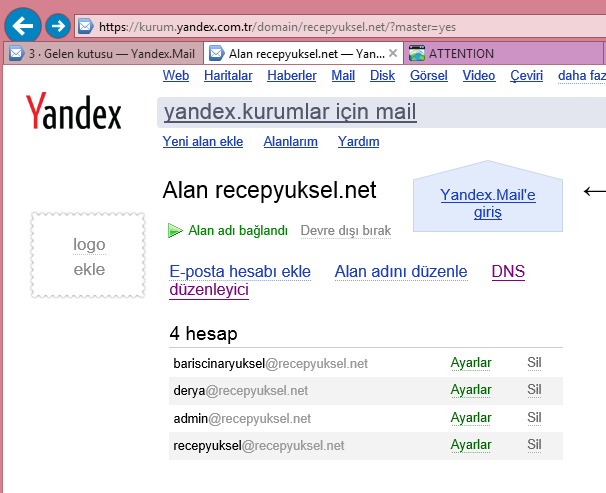Click the mail icon on Gelen kutusu tab
The height and width of the screenshot is (493, 606).
click(x=16, y=53)
